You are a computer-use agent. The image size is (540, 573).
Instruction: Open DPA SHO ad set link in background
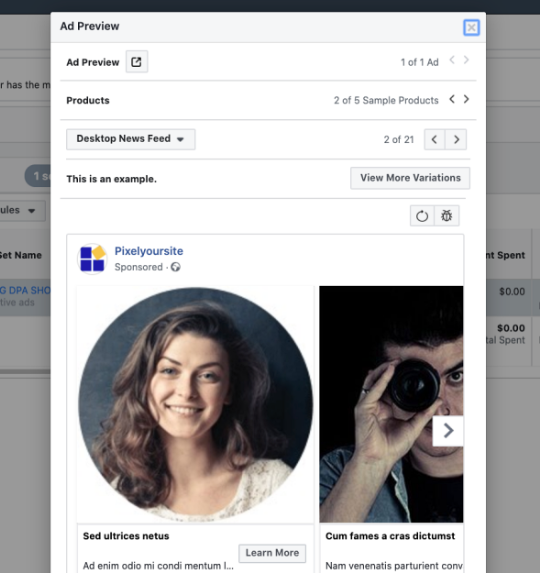[25, 291]
